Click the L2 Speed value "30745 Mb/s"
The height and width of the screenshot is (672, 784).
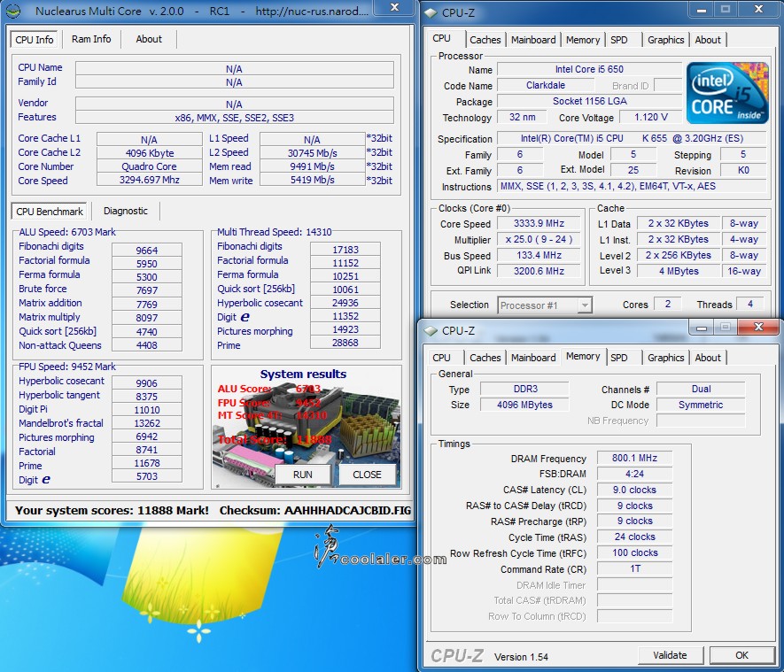(312, 153)
